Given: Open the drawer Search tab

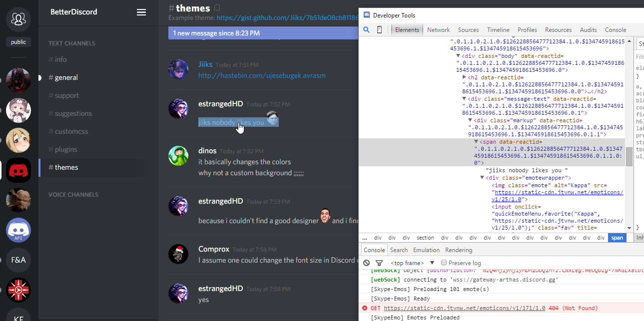Looking at the screenshot, I should pyautogui.click(x=399, y=250).
